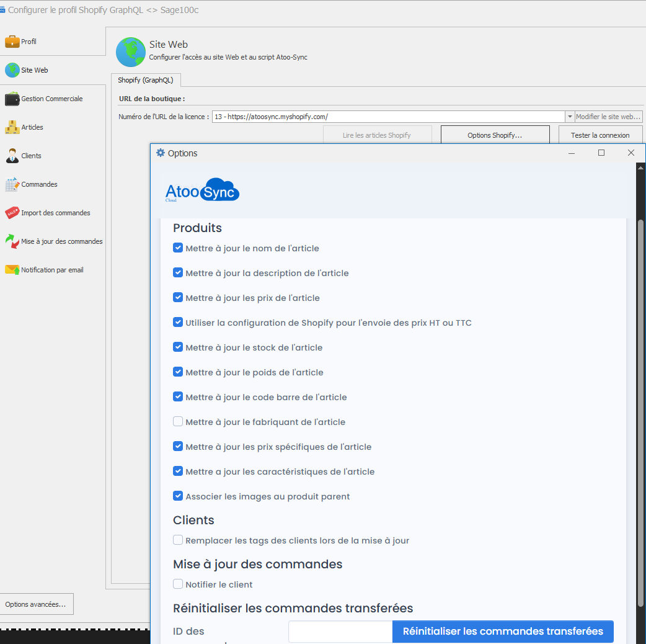Click the Import des commandes sale tag icon

tap(12, 213)
